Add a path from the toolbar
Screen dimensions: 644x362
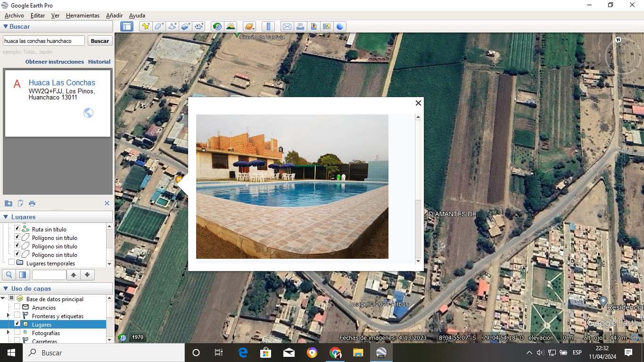point(173,26)
